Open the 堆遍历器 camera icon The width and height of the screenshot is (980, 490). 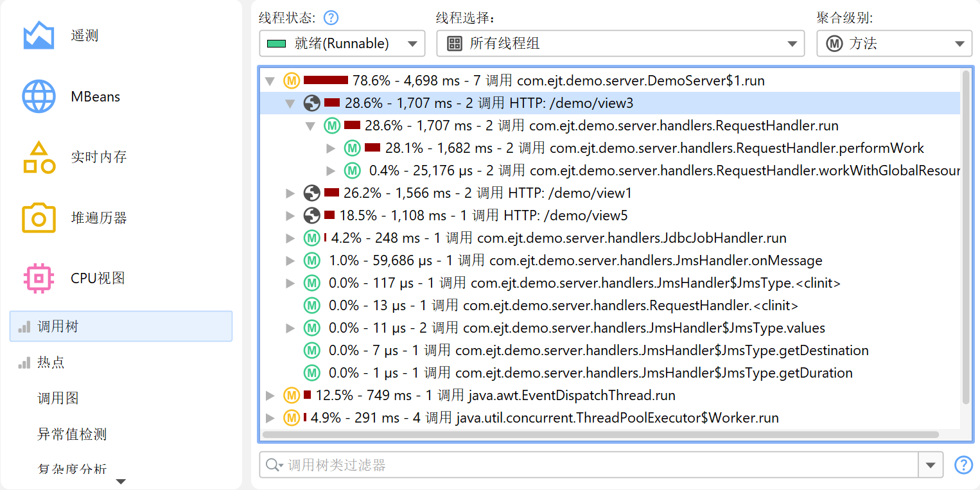pos(39,218)
